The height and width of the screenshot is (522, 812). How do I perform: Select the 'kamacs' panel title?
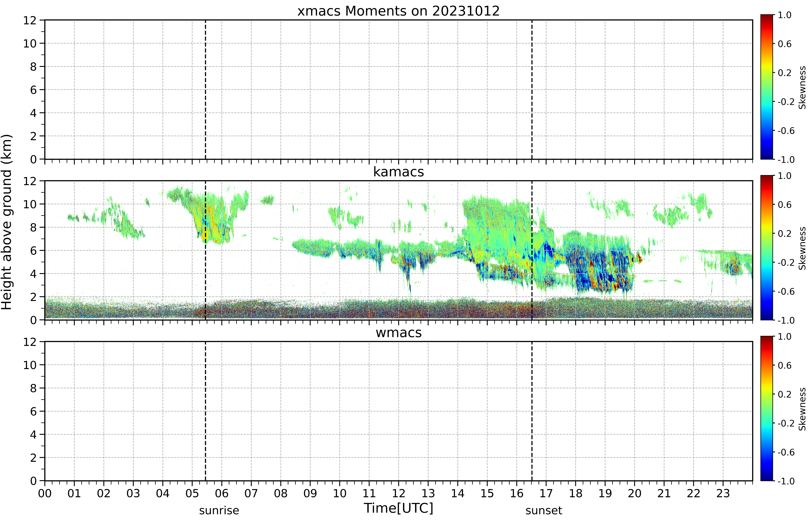pos(399,172)
